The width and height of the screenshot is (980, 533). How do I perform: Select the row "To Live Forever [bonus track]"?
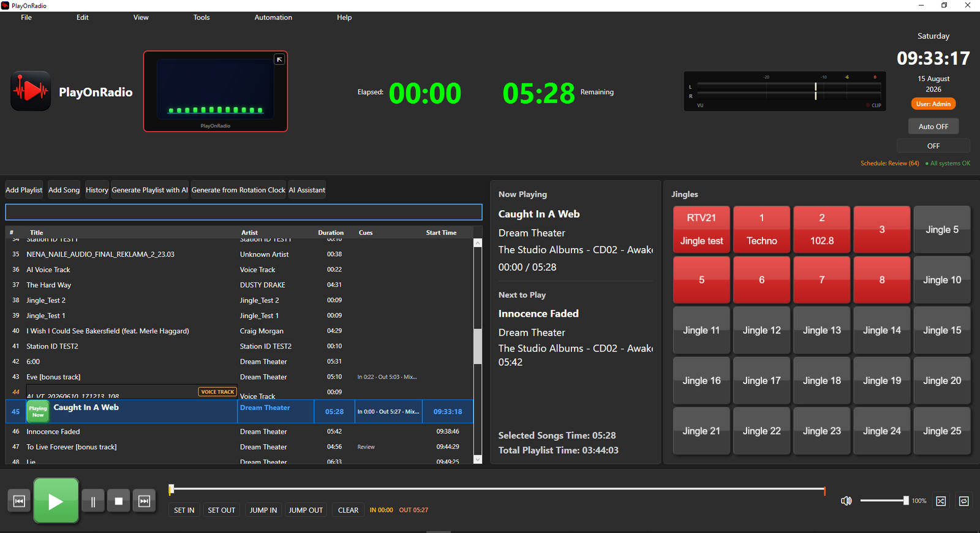[x=239, y=447]
